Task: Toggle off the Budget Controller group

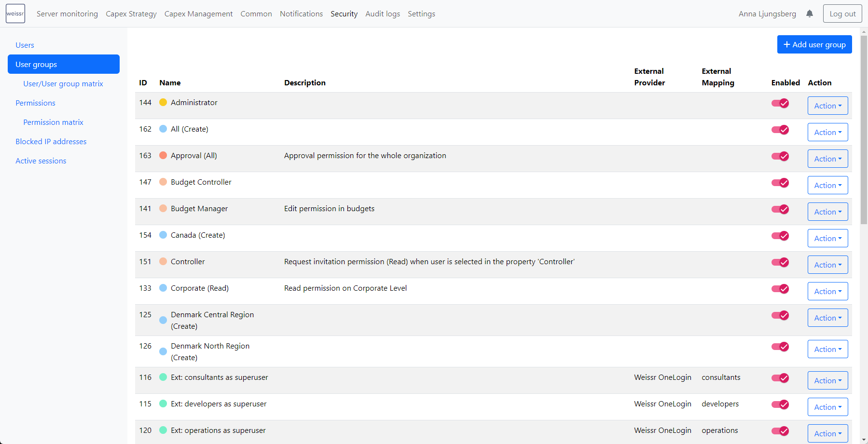Action: pyautogui.click(x=780, y=183)
